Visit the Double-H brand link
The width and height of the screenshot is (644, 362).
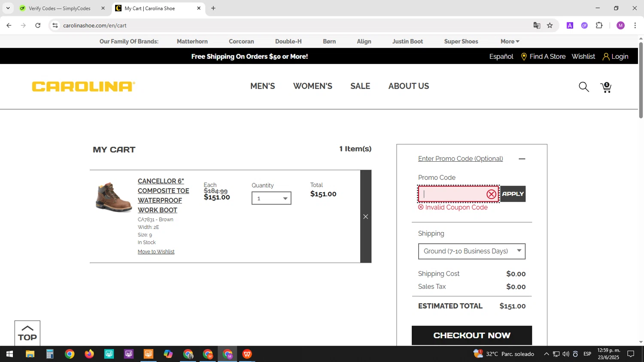click(289, 42)
